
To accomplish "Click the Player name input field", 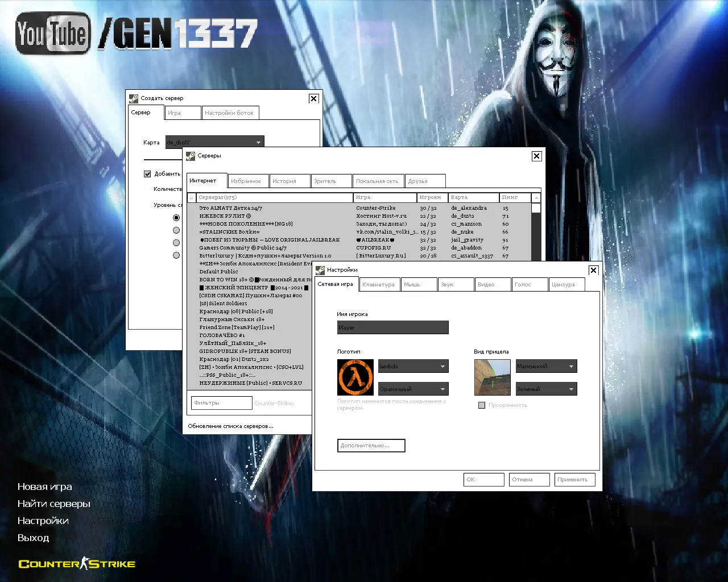I will pos(392,327).
